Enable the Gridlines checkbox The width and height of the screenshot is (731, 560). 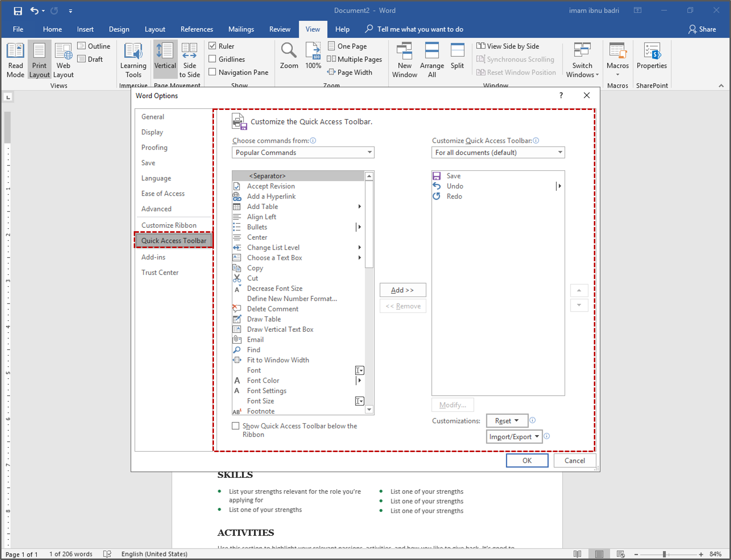212,59
